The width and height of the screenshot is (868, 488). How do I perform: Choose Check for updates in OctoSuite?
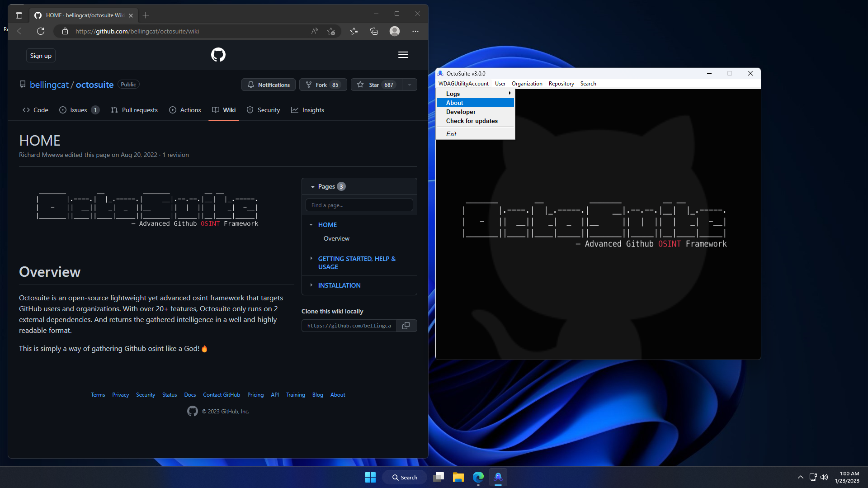click(x=475, y=121)
